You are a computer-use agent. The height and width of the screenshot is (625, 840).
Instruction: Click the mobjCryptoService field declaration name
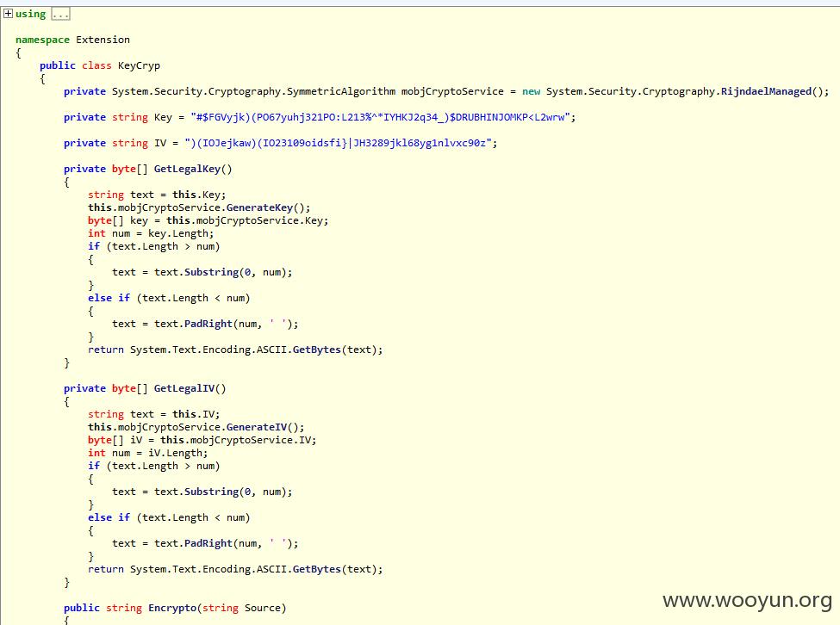tap(452, 91)
